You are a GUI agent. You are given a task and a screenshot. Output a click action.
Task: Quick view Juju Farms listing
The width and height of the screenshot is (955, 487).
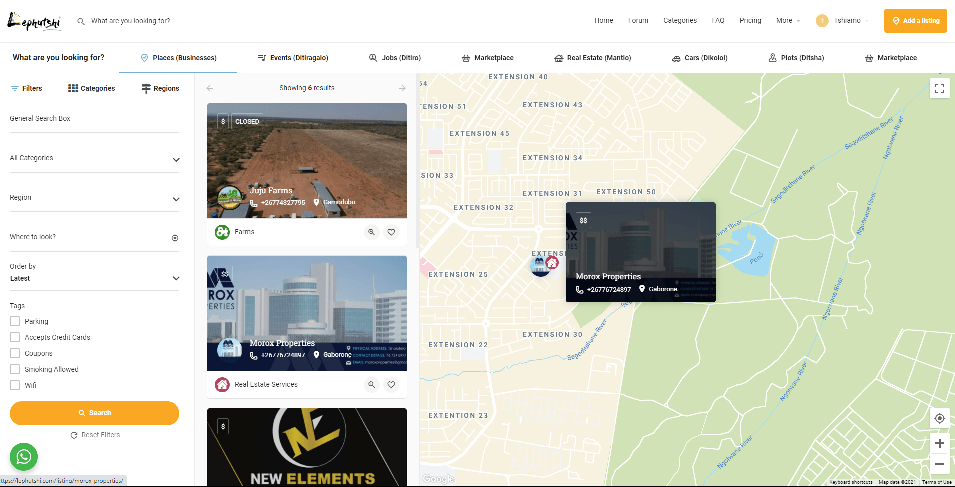[371, 232]
